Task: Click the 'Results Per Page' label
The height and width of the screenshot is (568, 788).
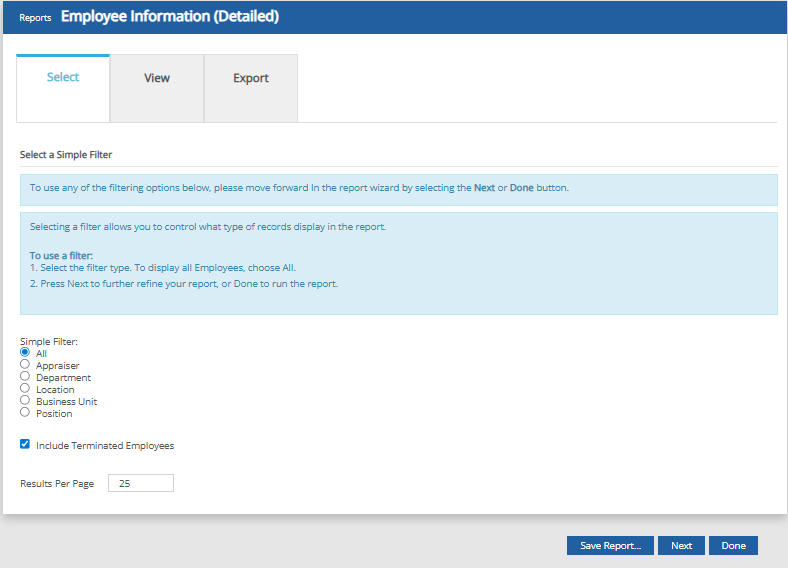Action: (x=57, y=484)
